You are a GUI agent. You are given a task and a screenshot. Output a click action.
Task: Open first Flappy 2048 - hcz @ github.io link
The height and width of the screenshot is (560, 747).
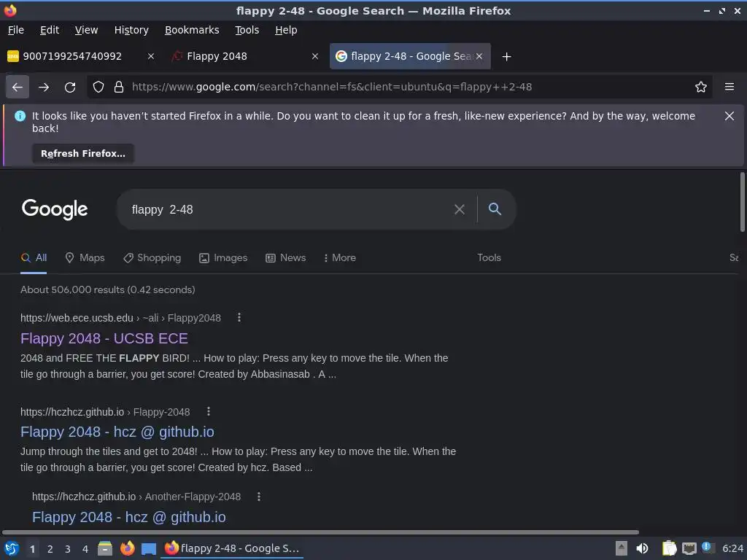tap(117, 432)
